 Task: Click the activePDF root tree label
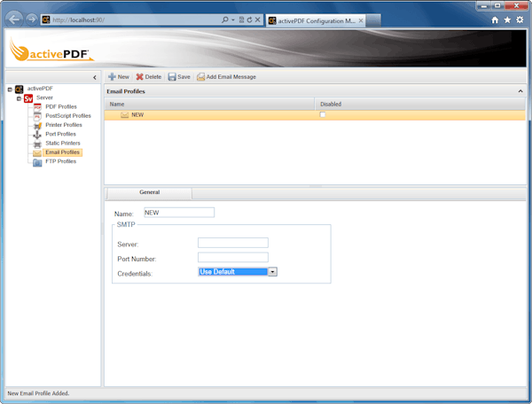click(40, 89)
